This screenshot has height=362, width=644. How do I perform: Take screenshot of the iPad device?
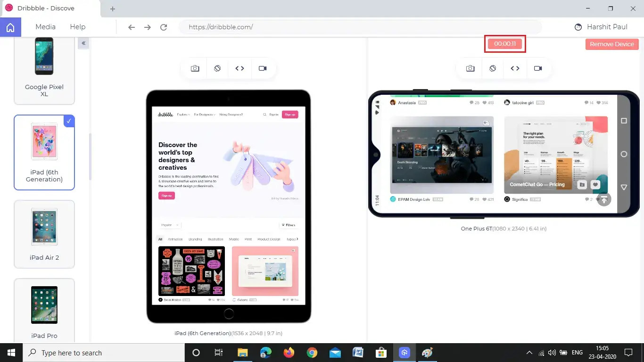coord(195,68)
